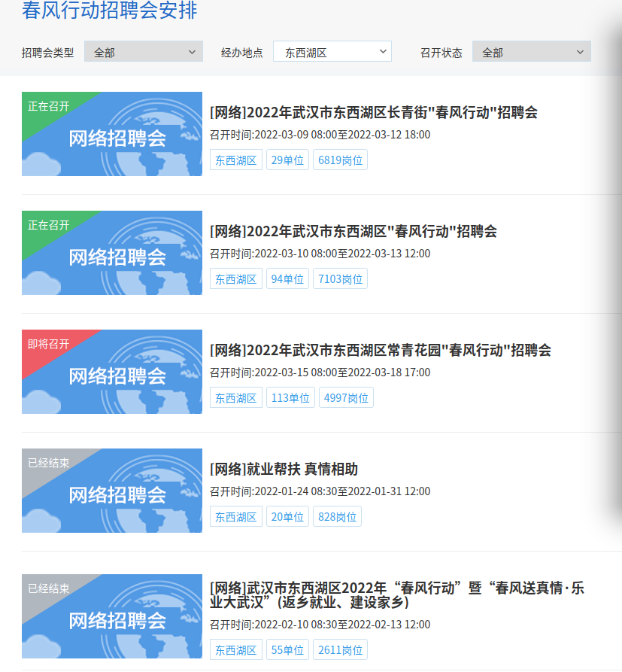Screen dimensions: 622x672
Task: Select the 4997岗位 tag
Action: [346, 398]
